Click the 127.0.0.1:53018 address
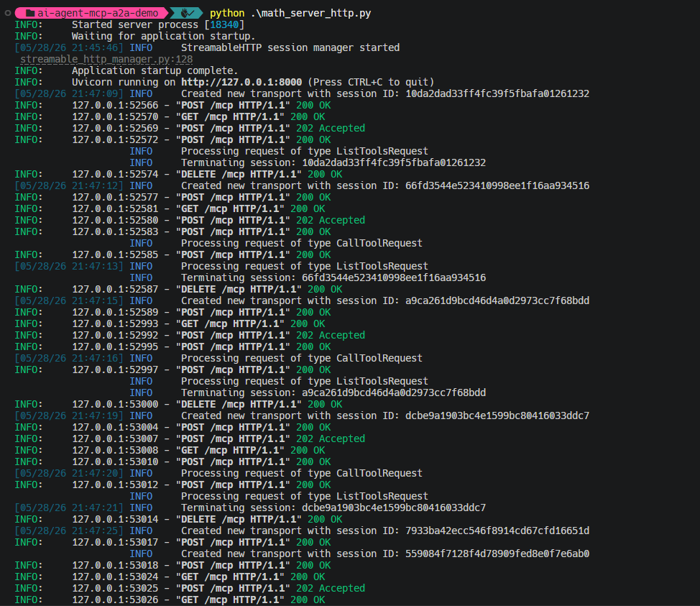Screen dimensions: 700x606 [x=115, y=565]
